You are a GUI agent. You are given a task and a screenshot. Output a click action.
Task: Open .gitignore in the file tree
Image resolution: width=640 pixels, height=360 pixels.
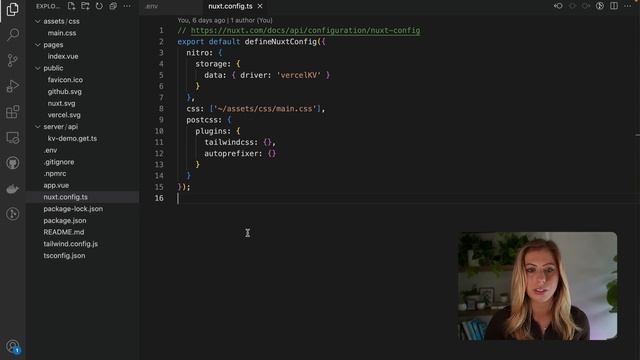point(59,162)
